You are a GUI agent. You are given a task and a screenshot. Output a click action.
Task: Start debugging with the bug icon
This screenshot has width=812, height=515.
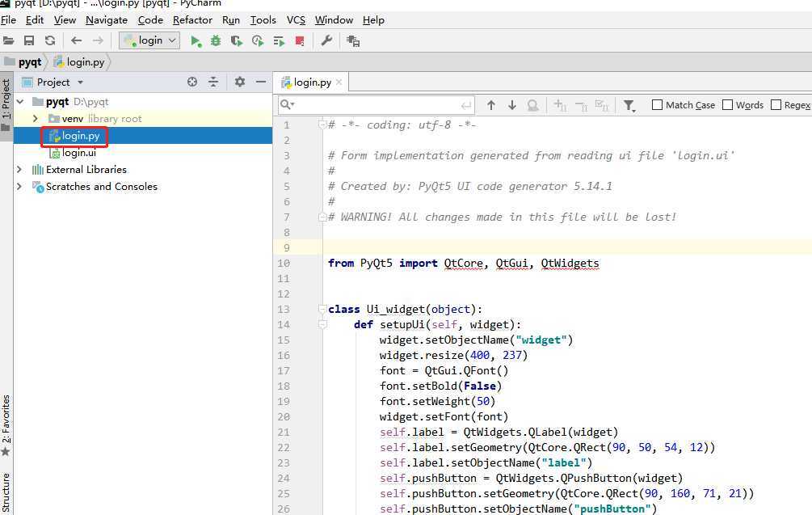(x=216, y=41)
